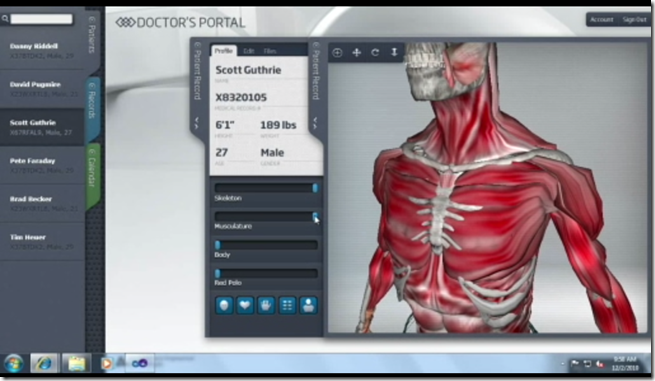Image resolution: width=655 pixels, height=381 pixels.
Task: Click the search magnifier icon in sidebar
Action: coord(5,19)
